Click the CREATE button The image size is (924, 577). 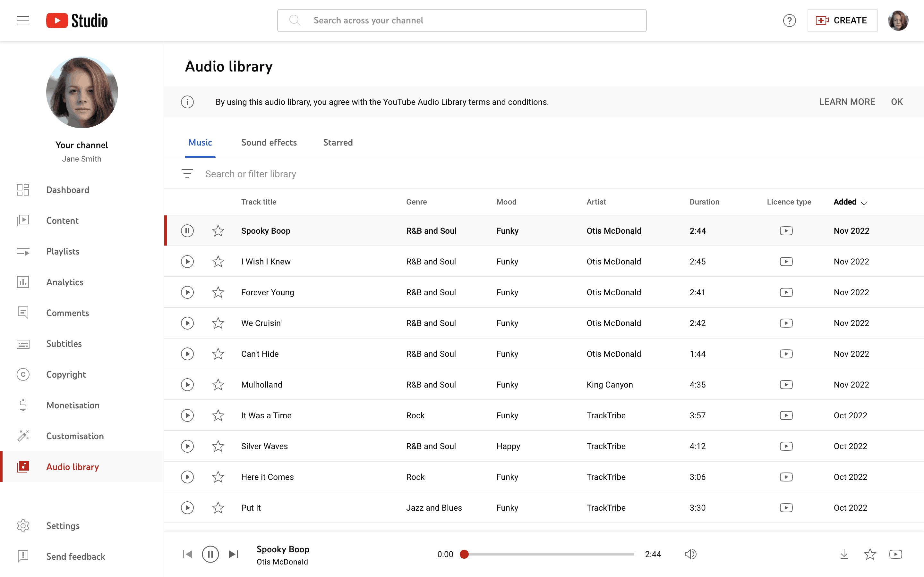point(842,21)
